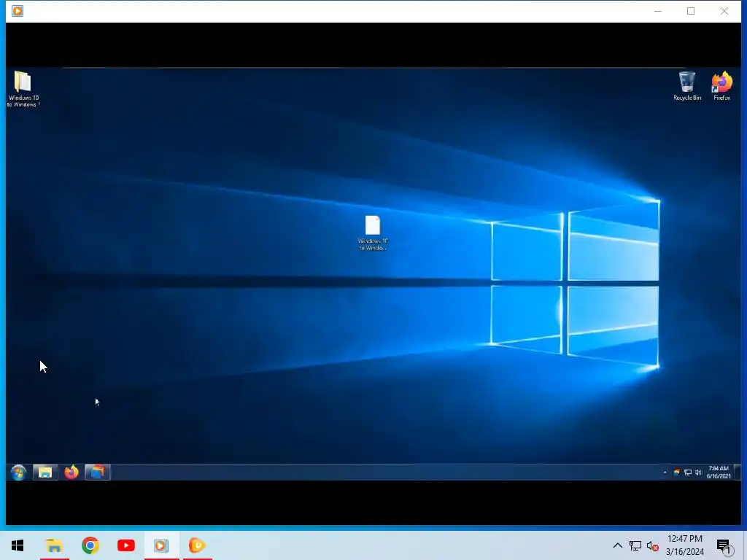Launch Firefox from inner Windows 7 taskbar

tap(71, 472)
